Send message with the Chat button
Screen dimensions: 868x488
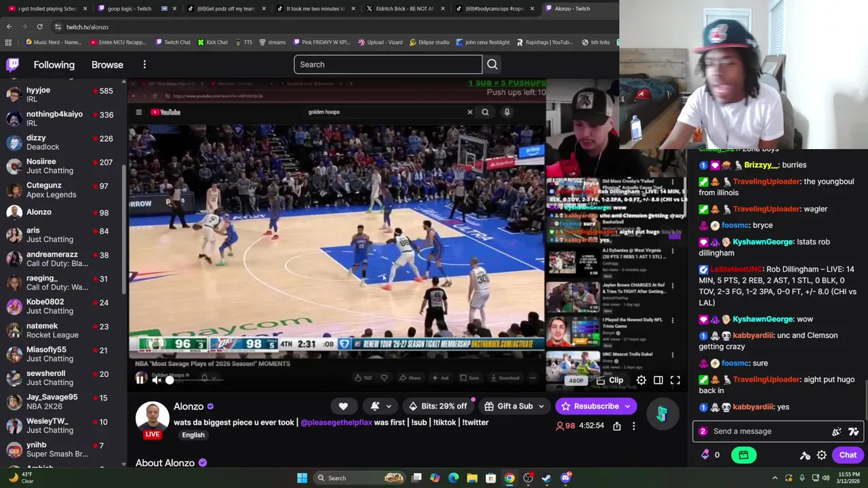pos(848,455)
